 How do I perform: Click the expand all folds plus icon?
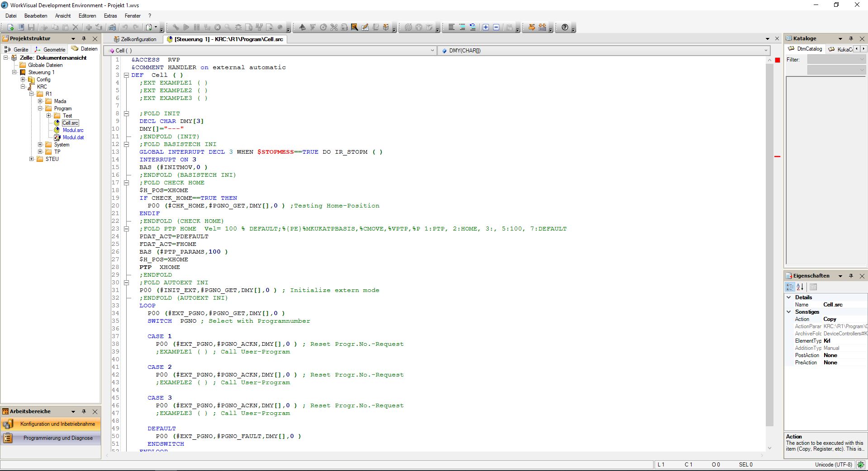[485, 28]
